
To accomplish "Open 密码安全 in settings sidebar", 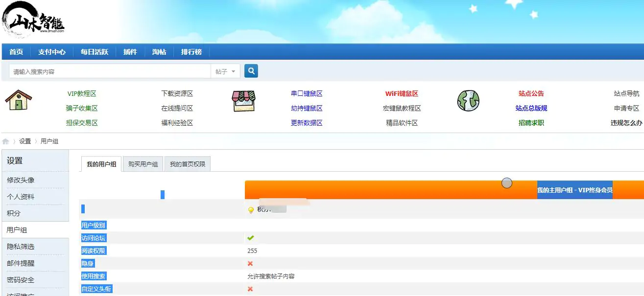I will point(21,280).
